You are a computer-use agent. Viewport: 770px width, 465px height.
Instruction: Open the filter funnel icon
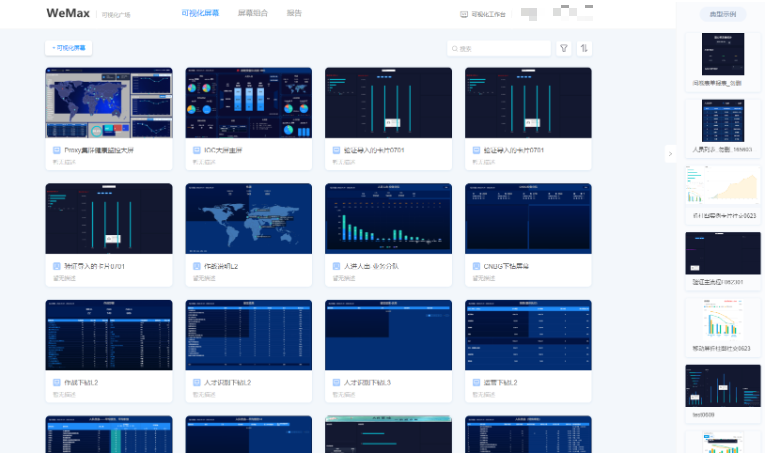click(564, 48)
